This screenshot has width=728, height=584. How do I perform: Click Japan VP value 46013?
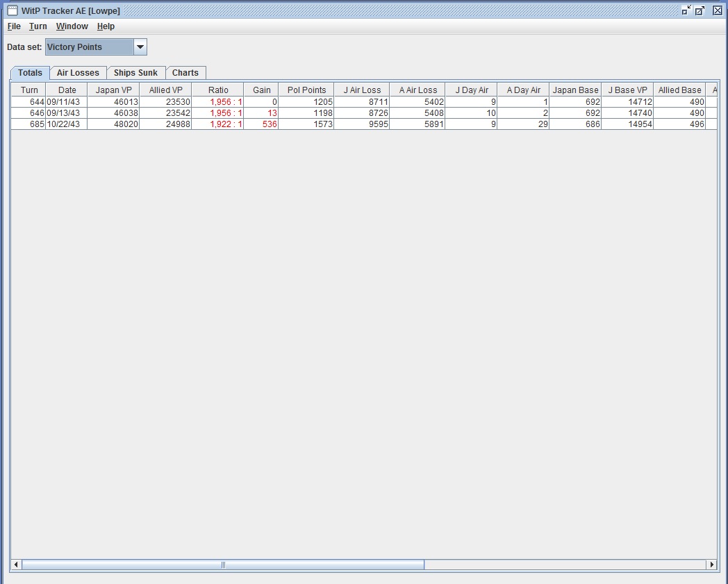(113, 101)
